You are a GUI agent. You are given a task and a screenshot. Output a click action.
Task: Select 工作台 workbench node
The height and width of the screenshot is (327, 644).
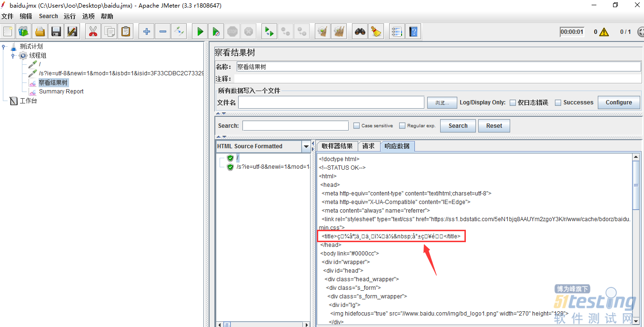pos(28,101)
